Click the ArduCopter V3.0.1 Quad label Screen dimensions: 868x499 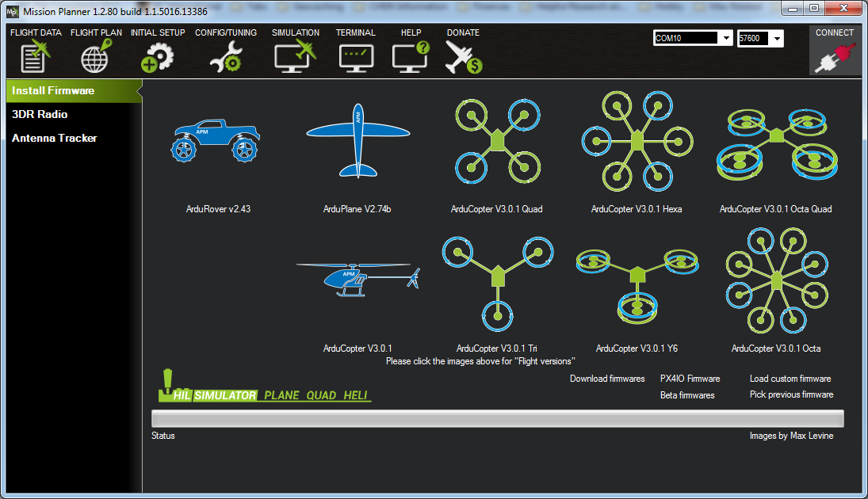(496, 209)
